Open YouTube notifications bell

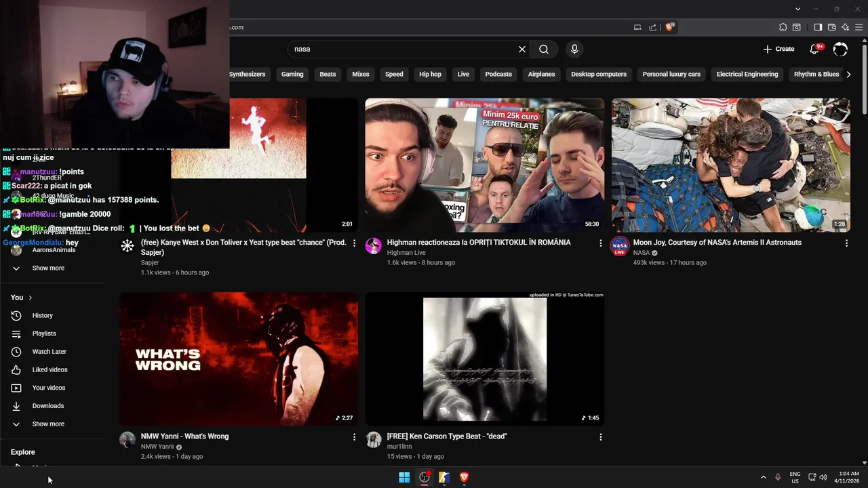815,49
